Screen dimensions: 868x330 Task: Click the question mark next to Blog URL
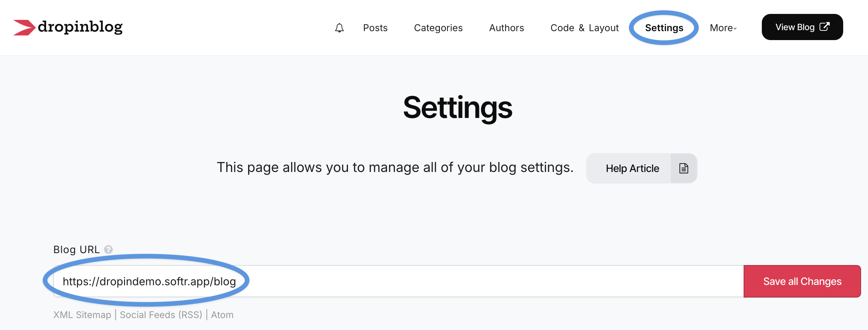tap(108, 249)
